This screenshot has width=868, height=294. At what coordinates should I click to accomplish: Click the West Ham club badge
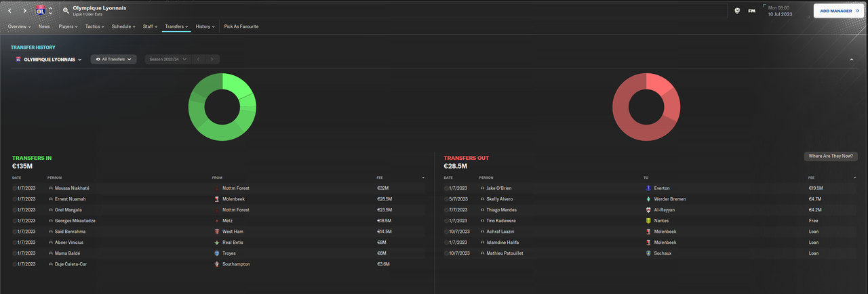coord(217,232)
